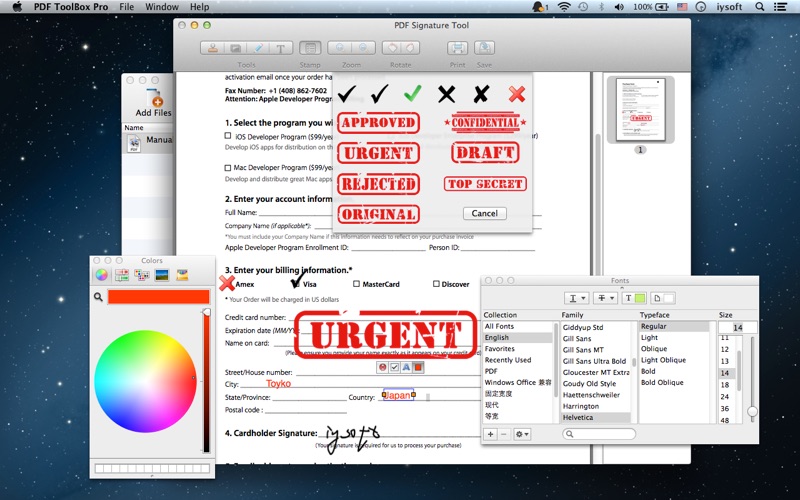Image resolution: width=800 pixels, height=500 pixels.
Task: Select the pen signature tool in Tools
Action: [x=258, y=48]
